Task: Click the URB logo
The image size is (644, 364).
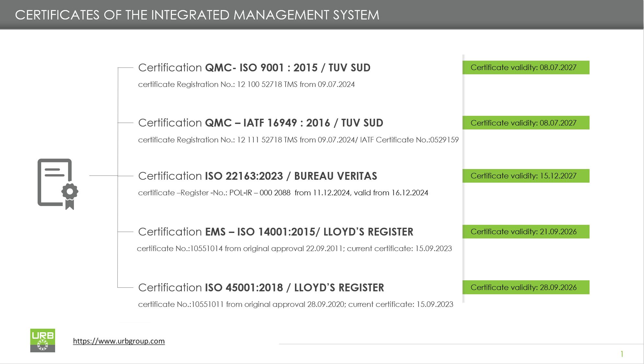Action: (42, 340)
